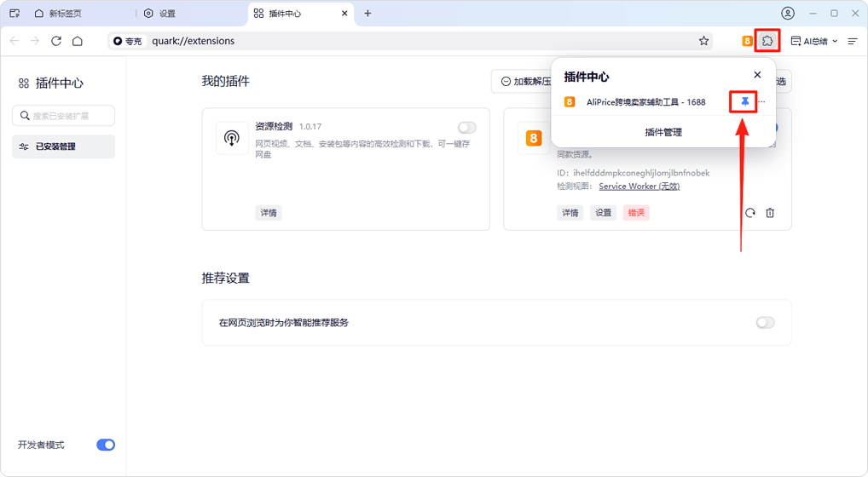Expand the AI总结 dropdown arrow
868x477 pixels.
(835, 41)
